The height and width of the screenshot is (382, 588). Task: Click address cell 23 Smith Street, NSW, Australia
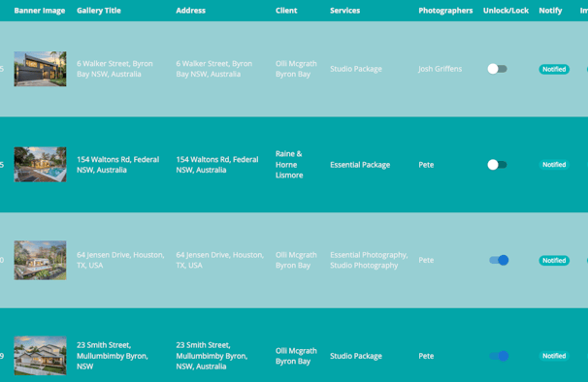coord(212,356)
